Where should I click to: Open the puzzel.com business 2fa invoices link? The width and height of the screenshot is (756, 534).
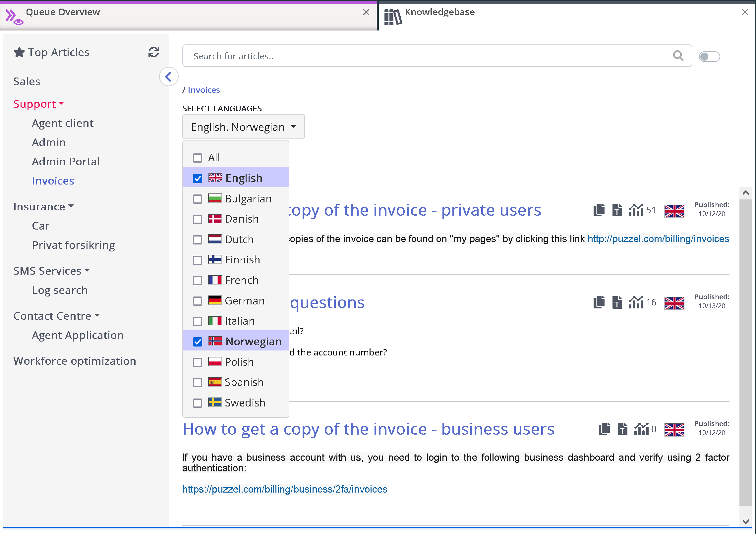click(284, 489)
